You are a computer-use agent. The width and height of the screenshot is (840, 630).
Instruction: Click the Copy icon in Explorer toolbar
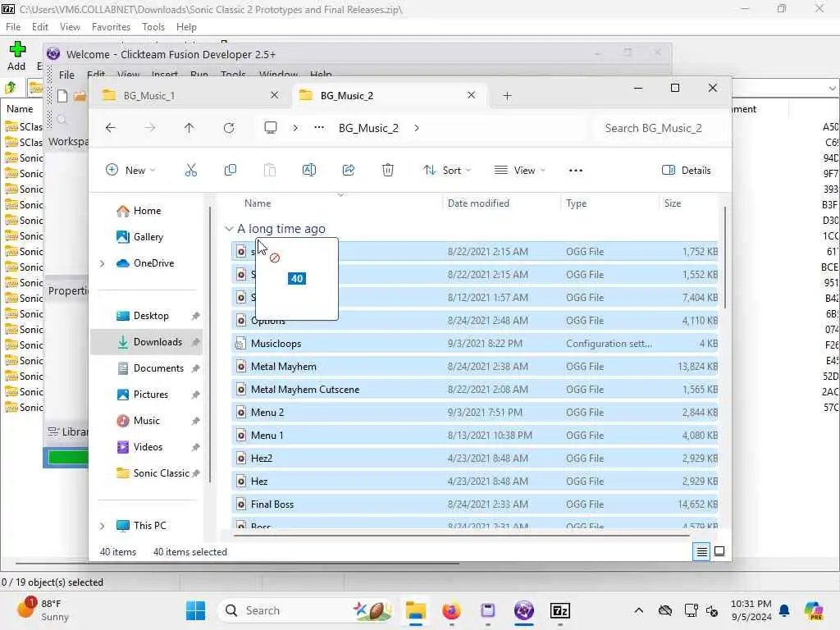[x=231, y=171]
